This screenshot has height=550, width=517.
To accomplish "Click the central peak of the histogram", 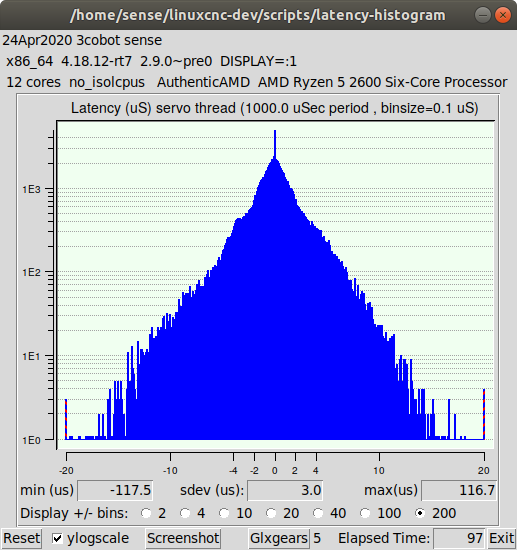I will [275, 144].
